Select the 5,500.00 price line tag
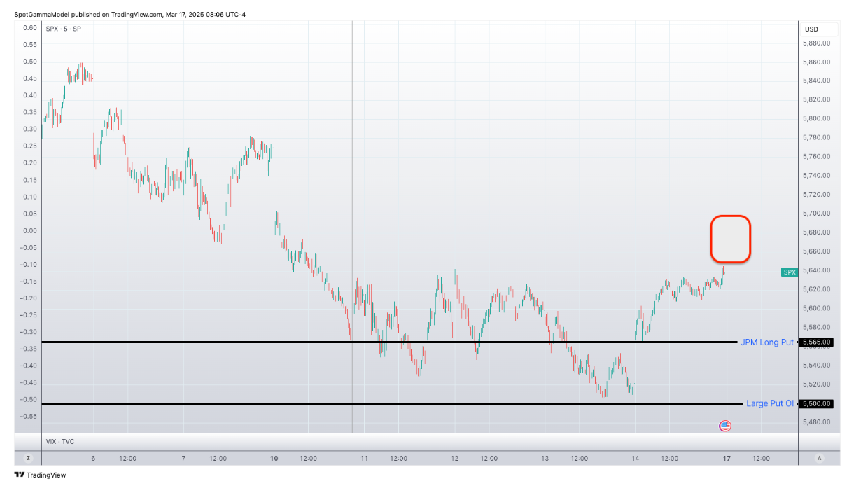This screenshot has height=486, width=868. (816, 403)
